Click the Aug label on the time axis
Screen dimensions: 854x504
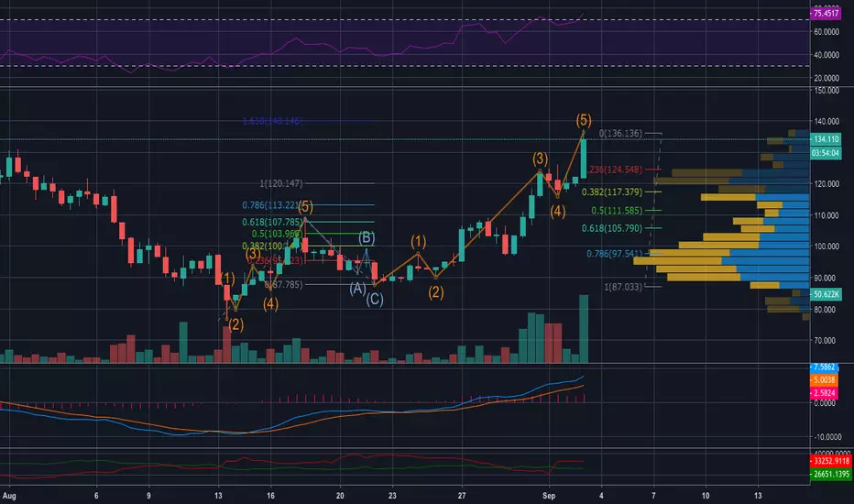(x=9, y=496)
